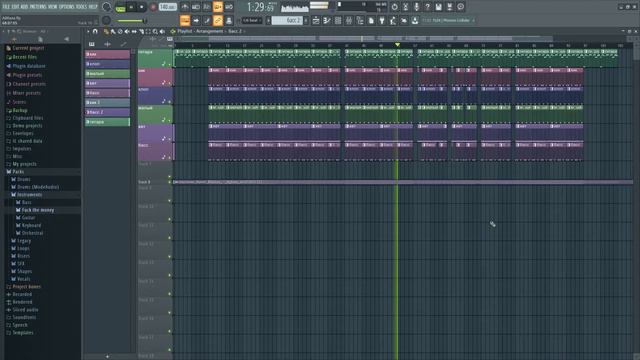This screenshot has height=360, width=640.
Task: Adjust the main pitch knob
Action: 106,20
